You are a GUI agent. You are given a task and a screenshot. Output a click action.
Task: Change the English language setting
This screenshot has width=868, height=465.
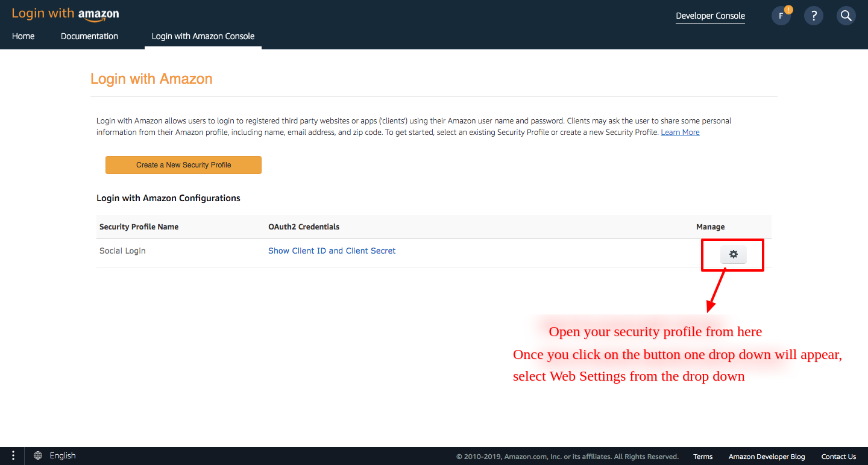click(63, 456)
